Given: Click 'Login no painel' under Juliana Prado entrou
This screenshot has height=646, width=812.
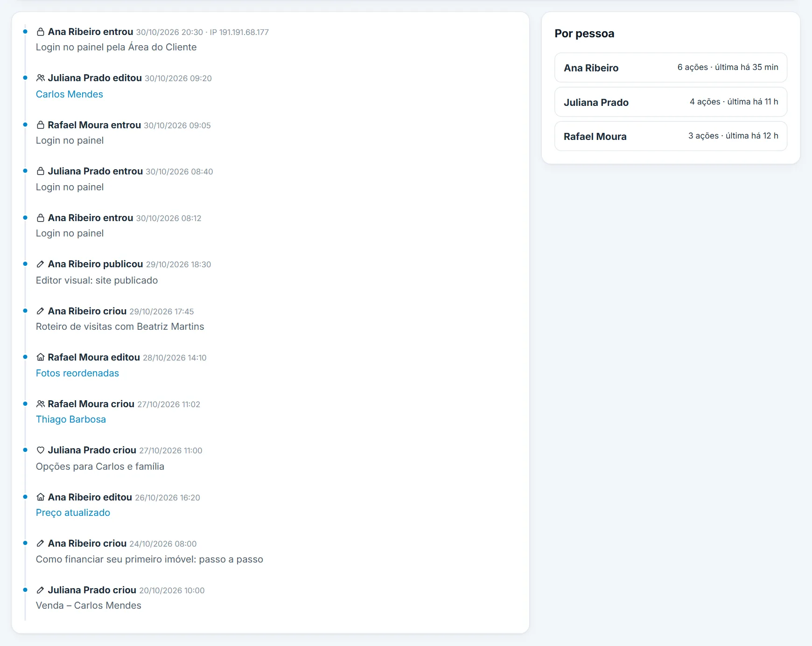Looking at the screenshot, I should pyautogui.click(x=70, y=187).
